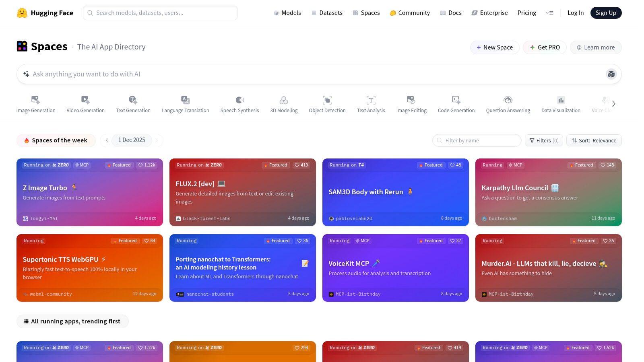Visit the black-forest-labs author profile
This screenshot has width=644, height=362.
point(203,218)
